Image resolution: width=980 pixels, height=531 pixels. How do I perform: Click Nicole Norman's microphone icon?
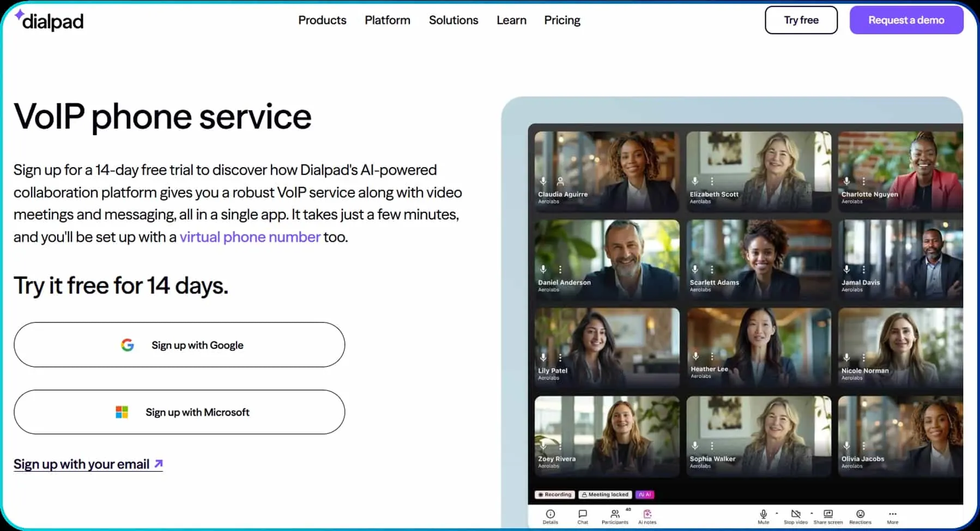pos(846,357)
